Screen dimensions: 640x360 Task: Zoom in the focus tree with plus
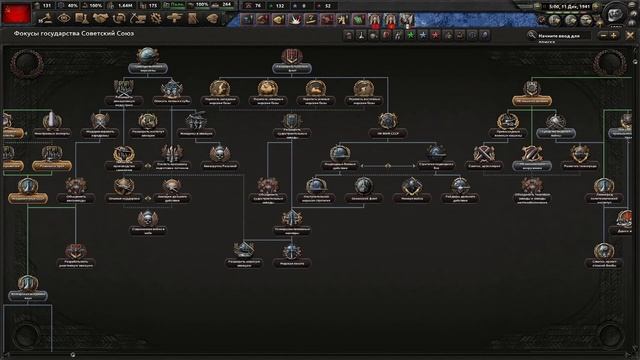613,36
